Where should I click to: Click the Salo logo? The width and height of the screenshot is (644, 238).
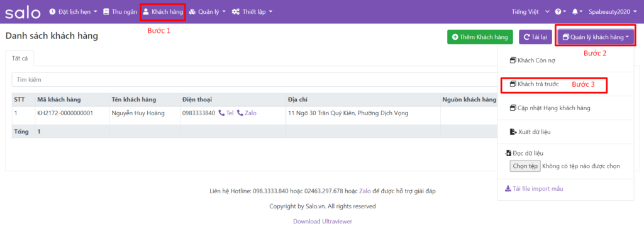[23, 13]
